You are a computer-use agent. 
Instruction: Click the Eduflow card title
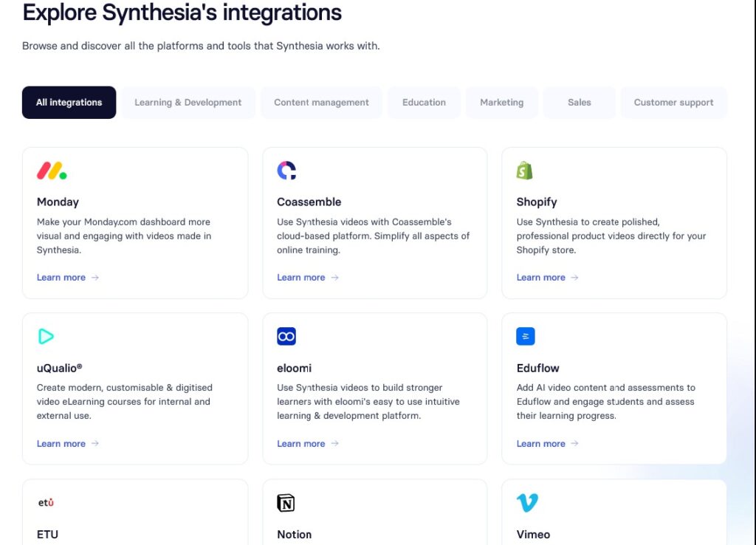[537, 368]
